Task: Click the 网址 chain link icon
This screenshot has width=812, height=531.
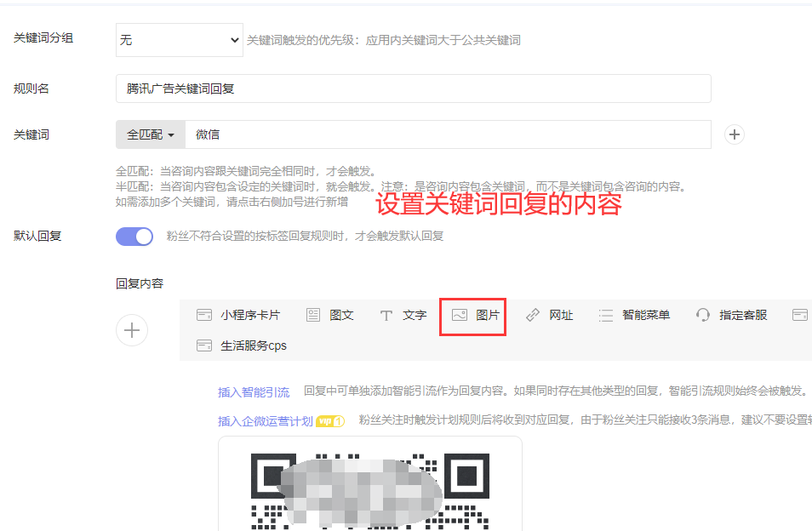Action: click(532, 315)
